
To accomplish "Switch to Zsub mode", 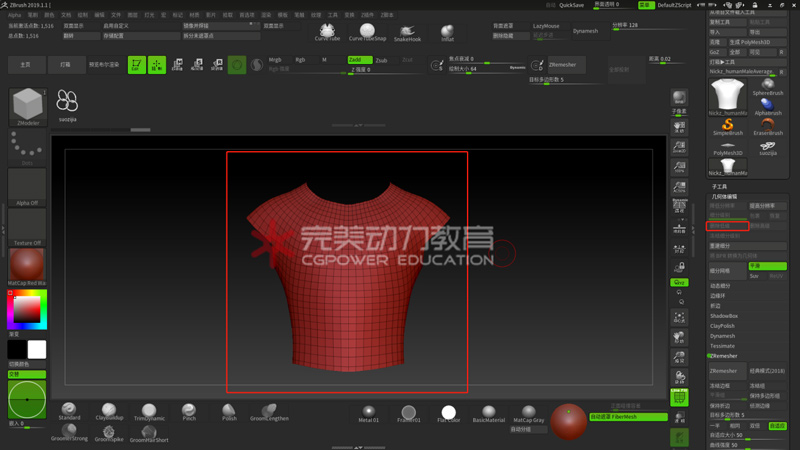I will [382, 60].
